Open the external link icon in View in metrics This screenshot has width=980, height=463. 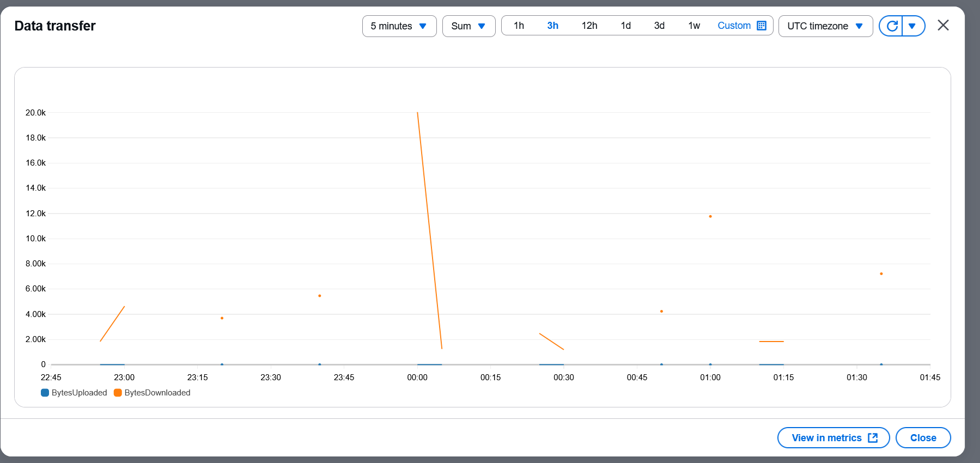(873, 438)
